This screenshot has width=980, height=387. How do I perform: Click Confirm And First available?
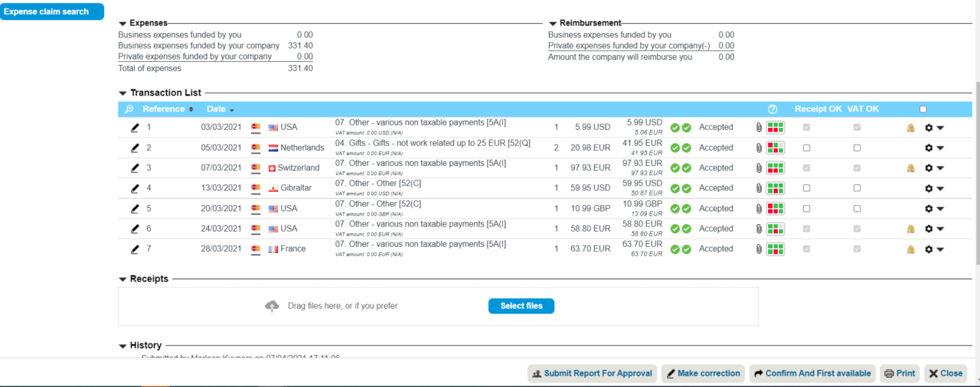pyautogui.click(x=812, y=373)
